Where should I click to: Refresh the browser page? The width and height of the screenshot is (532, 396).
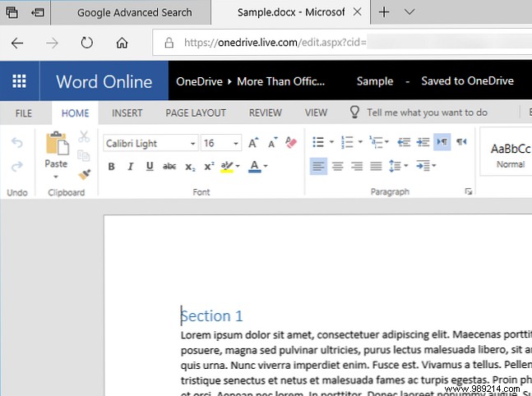point(86,43)
